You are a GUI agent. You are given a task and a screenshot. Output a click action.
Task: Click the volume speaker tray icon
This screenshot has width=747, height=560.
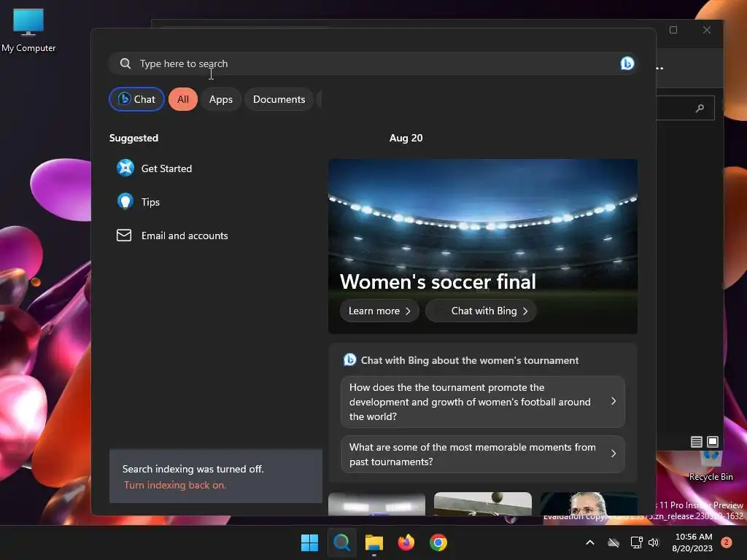click(654, 542)
